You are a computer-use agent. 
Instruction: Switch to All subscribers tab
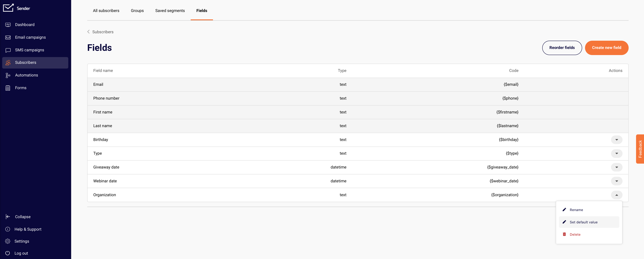click(106, 11)
